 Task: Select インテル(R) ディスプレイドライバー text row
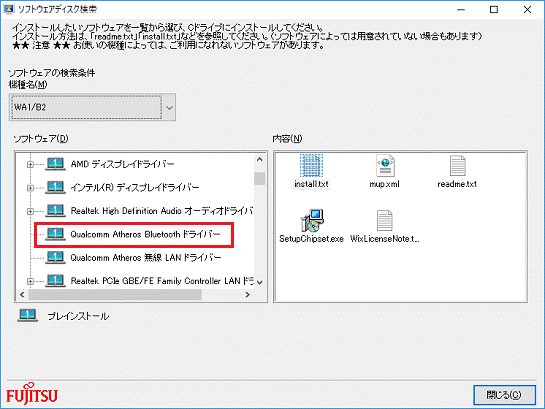(x=135, y=188)
